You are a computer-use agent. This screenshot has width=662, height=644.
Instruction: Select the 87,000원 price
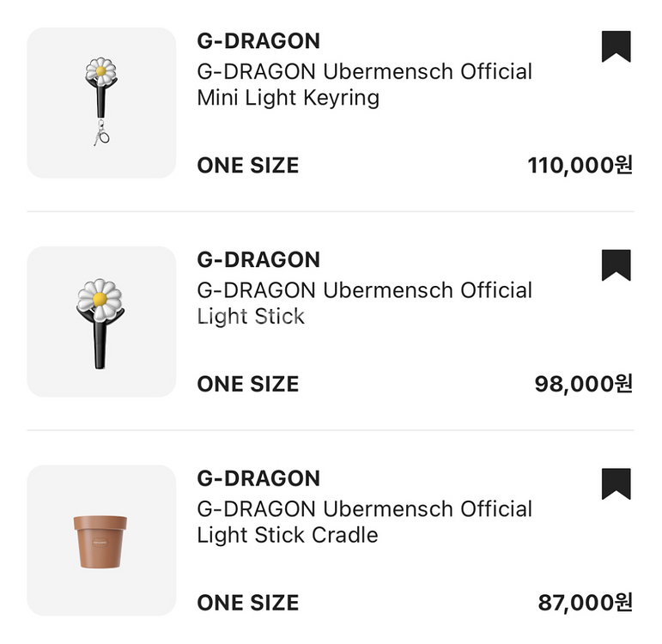(x=586, y=604)
